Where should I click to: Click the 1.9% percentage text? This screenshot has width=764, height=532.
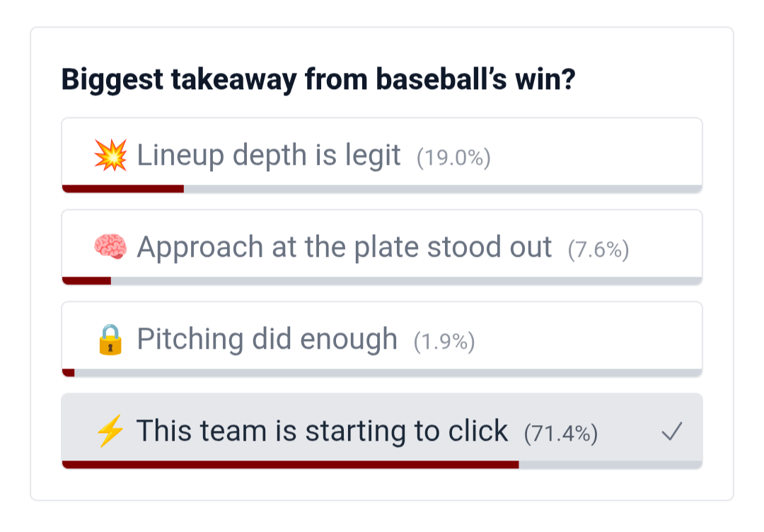[x=444, y=342]
